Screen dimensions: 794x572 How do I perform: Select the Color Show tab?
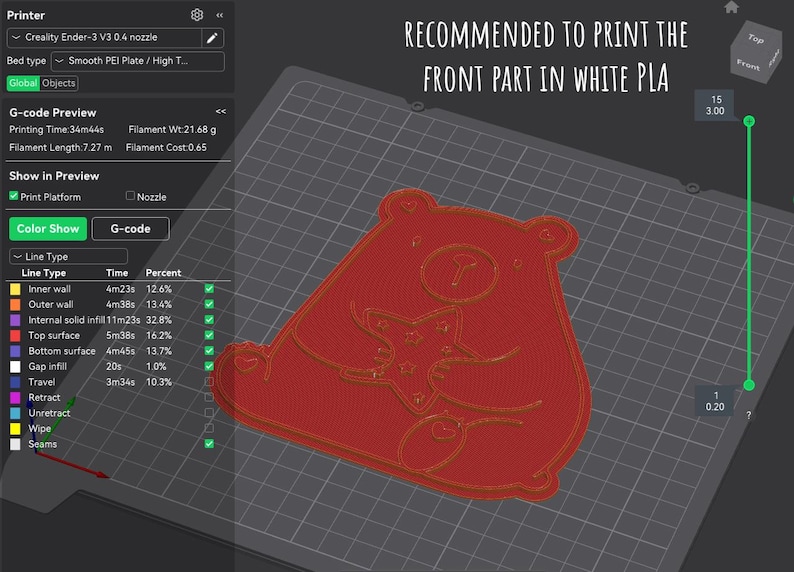point(48,229)
